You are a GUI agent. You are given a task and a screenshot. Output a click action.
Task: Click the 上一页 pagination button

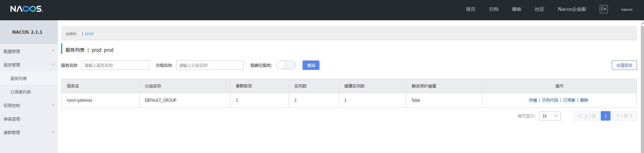click(587, 116)
